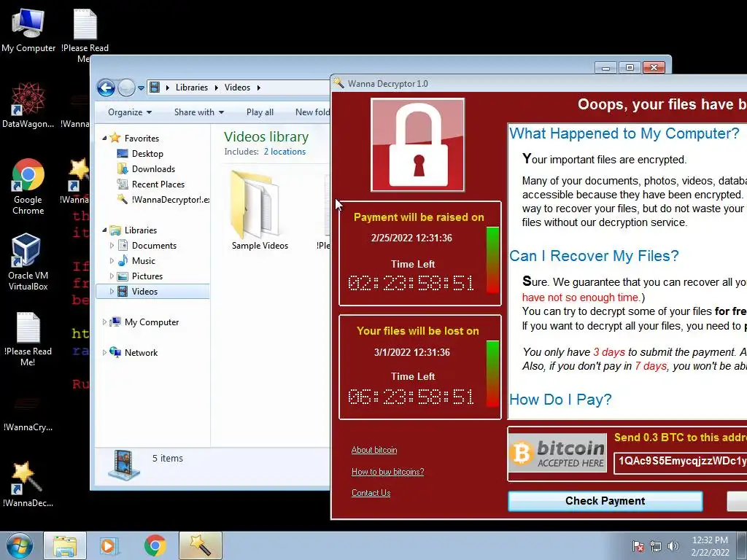This screenshot has height=560, width=747.
Task: Launch DataWagon desktop shortcut
Action: click(x=28, y=105)
